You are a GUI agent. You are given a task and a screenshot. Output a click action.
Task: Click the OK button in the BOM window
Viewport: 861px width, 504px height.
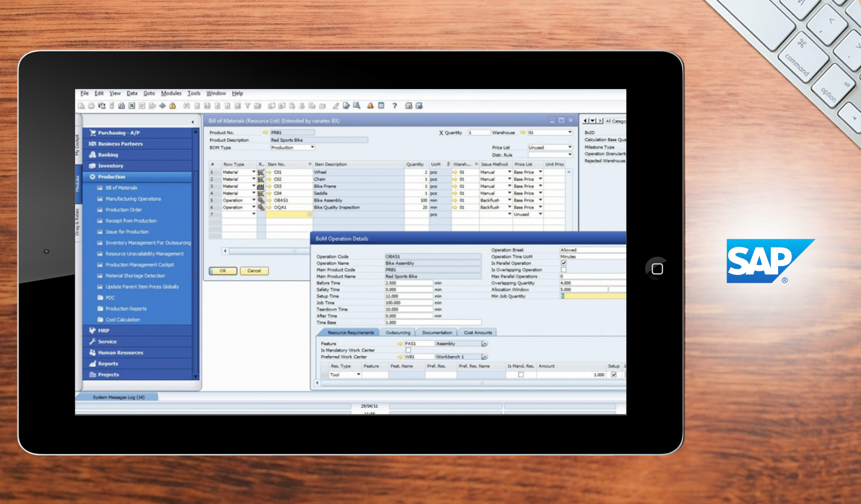[222, 270]
